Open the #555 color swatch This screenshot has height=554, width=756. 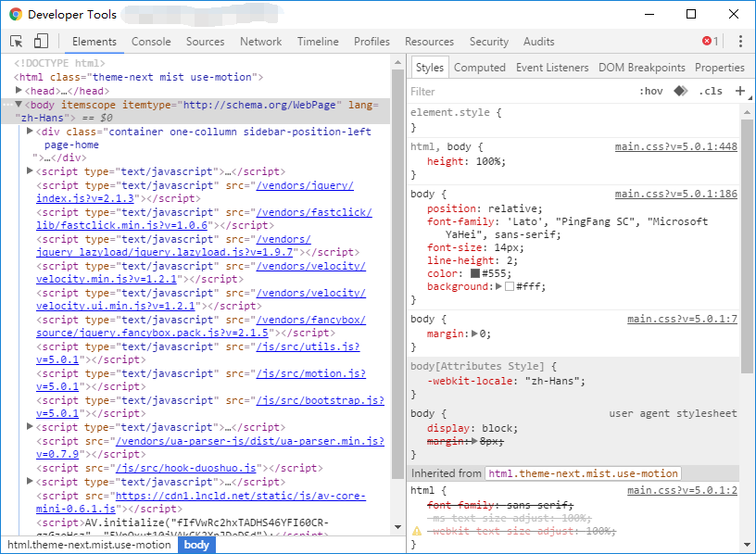pyautogui.click(x=475, y=273)
